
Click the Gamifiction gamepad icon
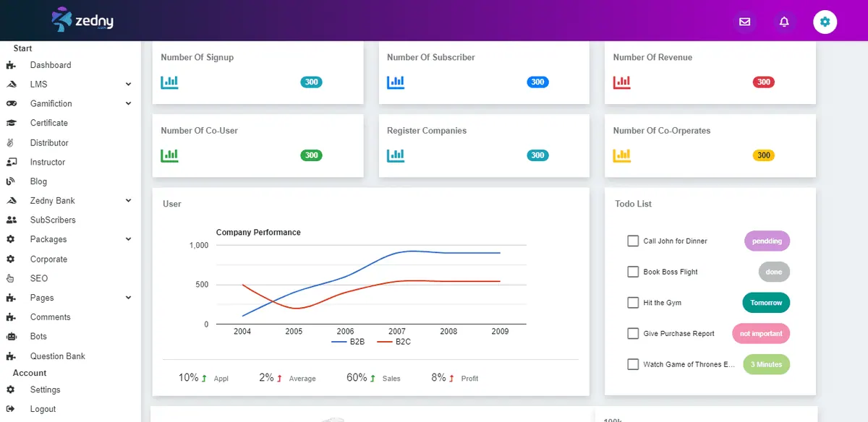(11, 104)
